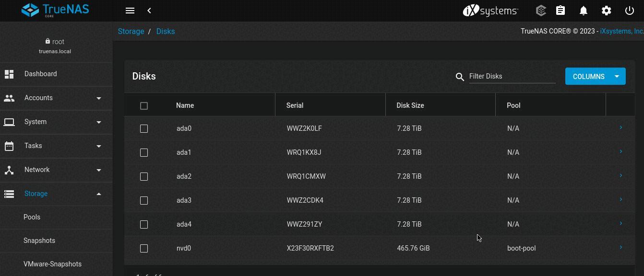Image resolution: width=644 pixels, height=276 pixels.
Task: Collapse sidebar using back chevron icon
Action: click(149, 11)
